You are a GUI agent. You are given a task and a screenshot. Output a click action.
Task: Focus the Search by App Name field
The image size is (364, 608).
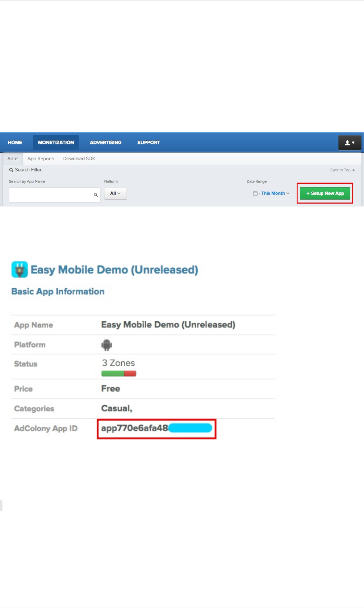[x=54, y=195]
